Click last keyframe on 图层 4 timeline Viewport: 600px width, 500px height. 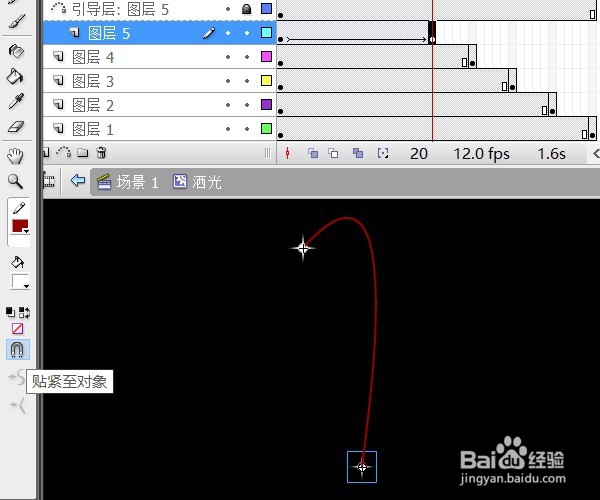473,57
